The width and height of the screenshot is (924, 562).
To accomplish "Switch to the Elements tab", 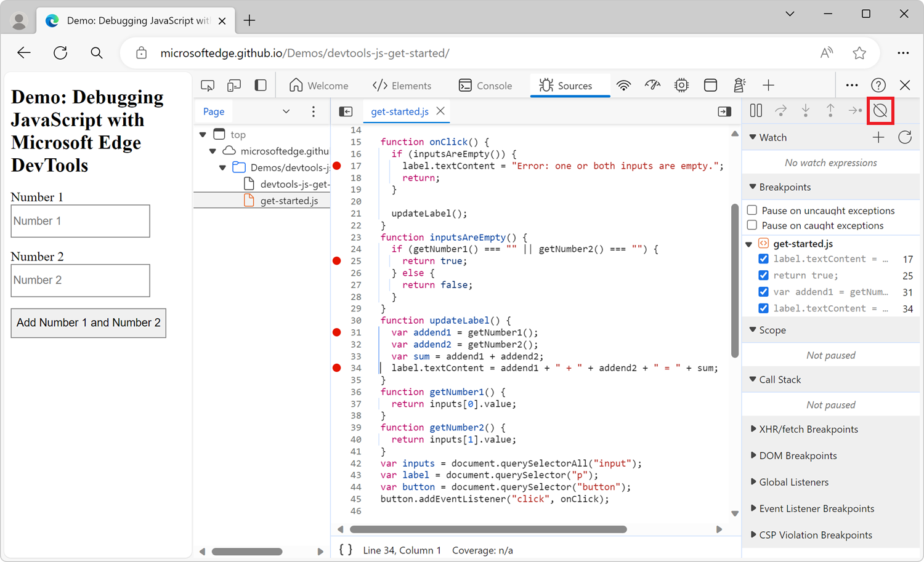I will click(402, 86).
